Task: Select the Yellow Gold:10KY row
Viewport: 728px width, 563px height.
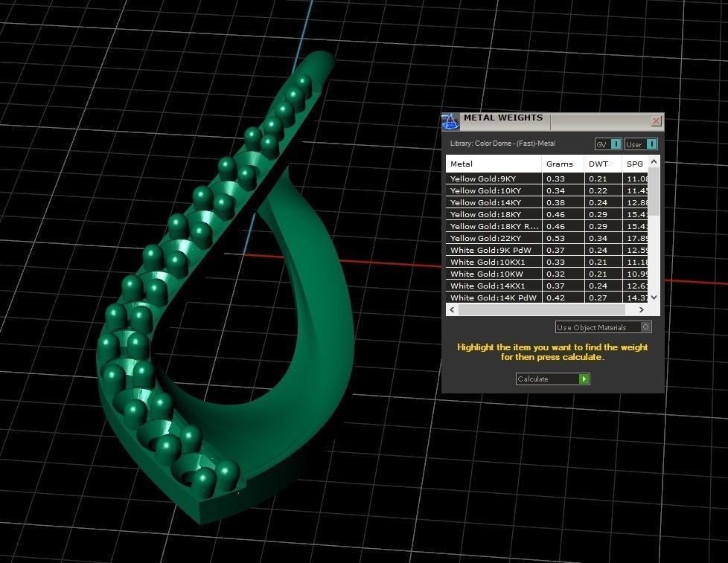Action: coord(546,190)
